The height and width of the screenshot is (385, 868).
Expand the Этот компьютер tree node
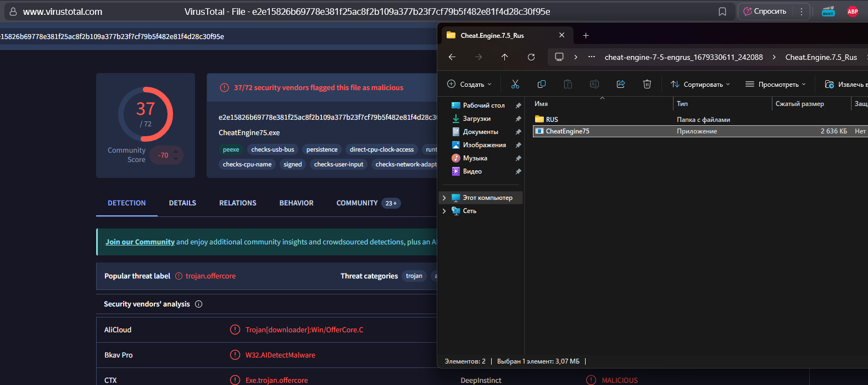(x=444, y=198)
